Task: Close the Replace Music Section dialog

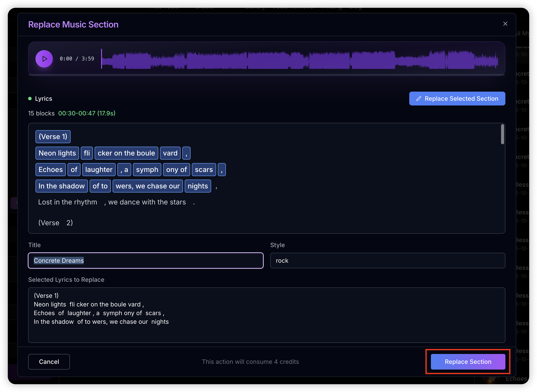Action: coord(505,24)
